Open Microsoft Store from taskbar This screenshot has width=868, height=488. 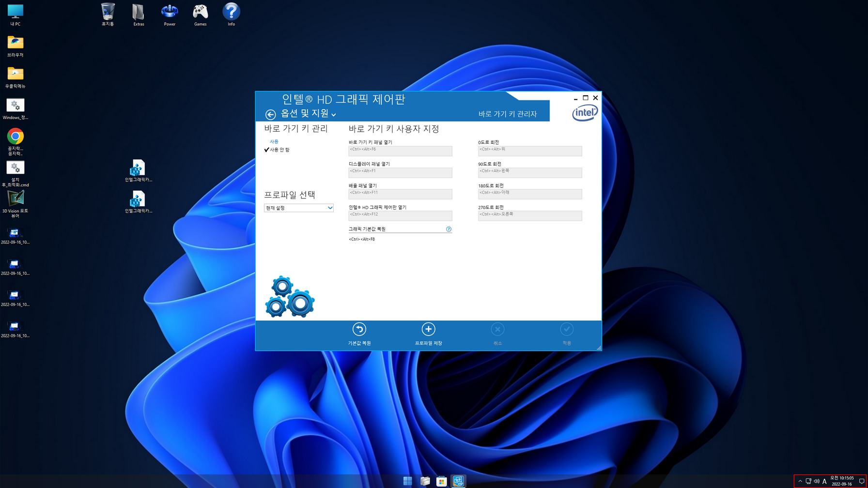click(x=441, y=481)
